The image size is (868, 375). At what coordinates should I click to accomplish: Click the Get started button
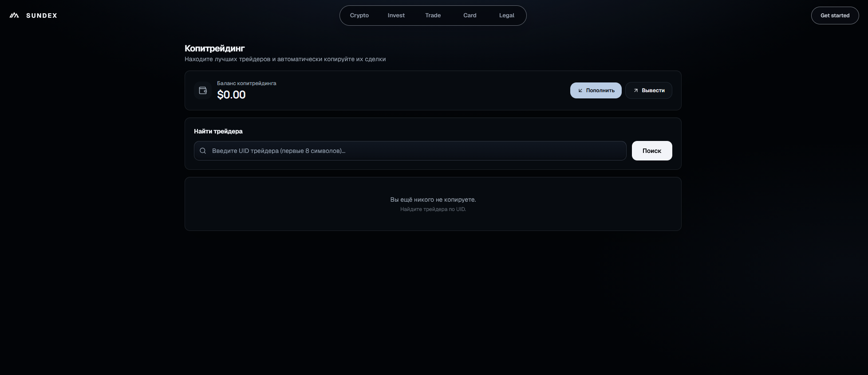tap(835, 16)
